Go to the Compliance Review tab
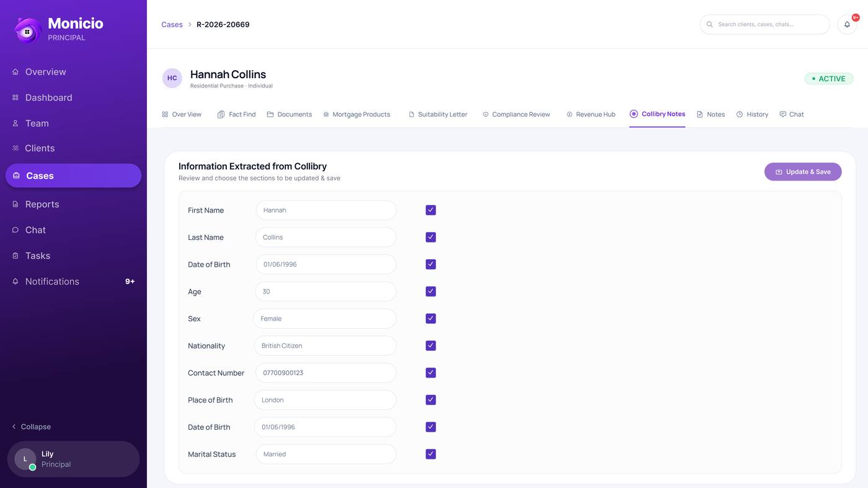Viewport: 868px width, 488px height. 516,114
